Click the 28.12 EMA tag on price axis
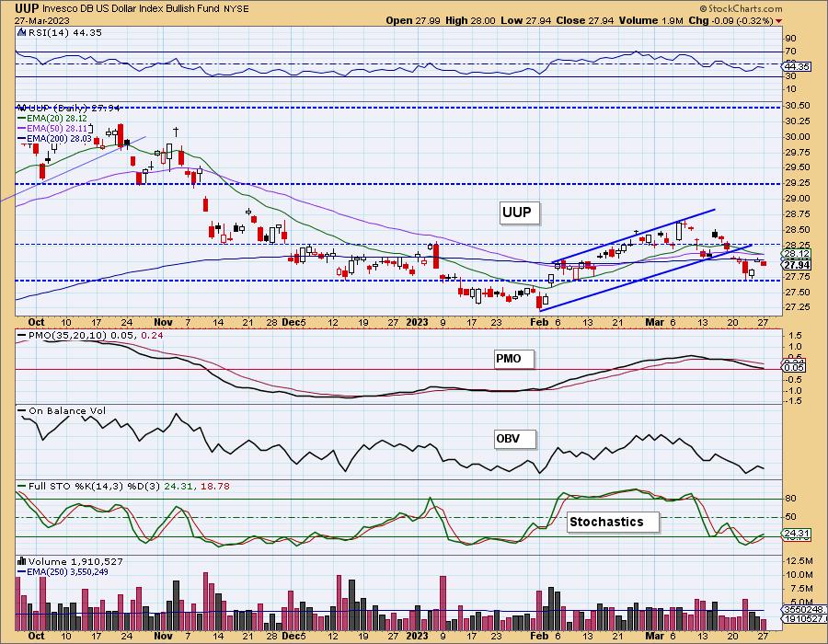This screenshot has width=828, height=644. click(797, 254)
